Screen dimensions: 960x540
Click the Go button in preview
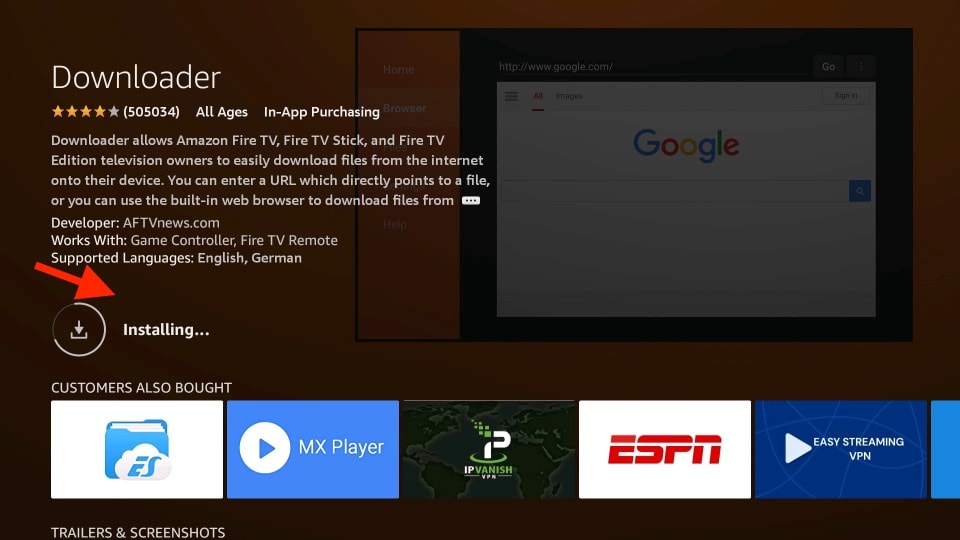[x=828, y=67]
